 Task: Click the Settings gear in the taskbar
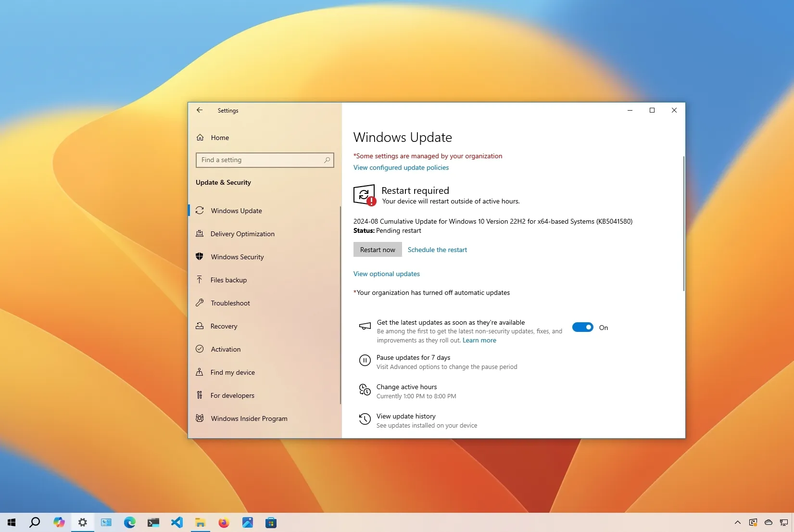pos(82,522)
